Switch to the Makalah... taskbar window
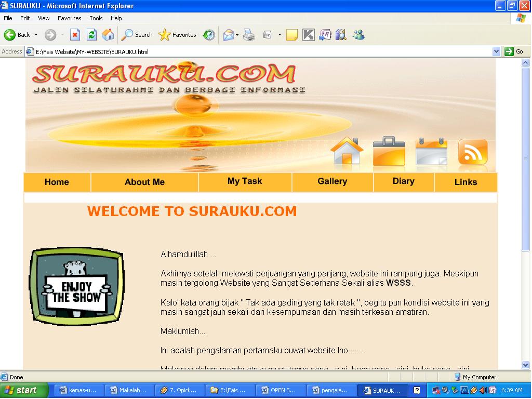The image size is (532, 399). (129, 391)
